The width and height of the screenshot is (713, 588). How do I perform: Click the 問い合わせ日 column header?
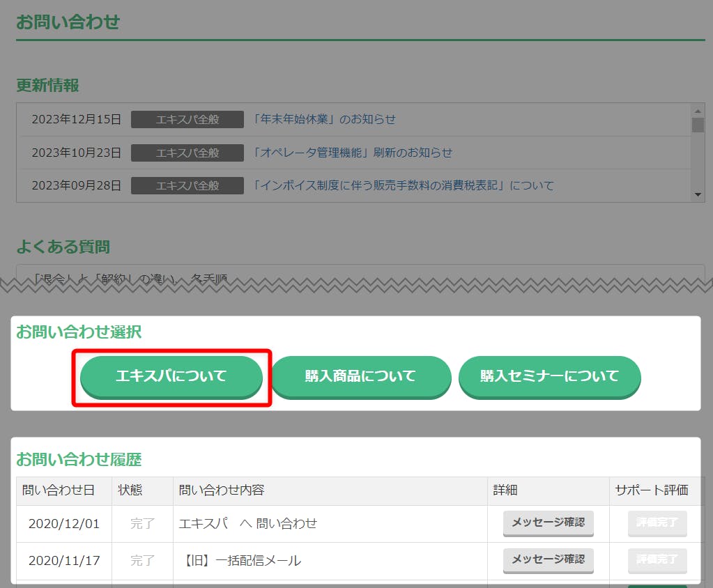point(59,490)
